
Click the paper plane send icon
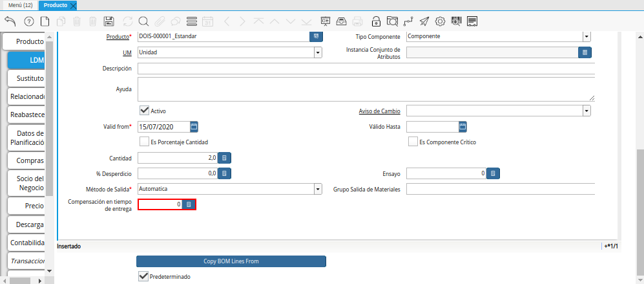pyautogui.click(x=424, y=21)
